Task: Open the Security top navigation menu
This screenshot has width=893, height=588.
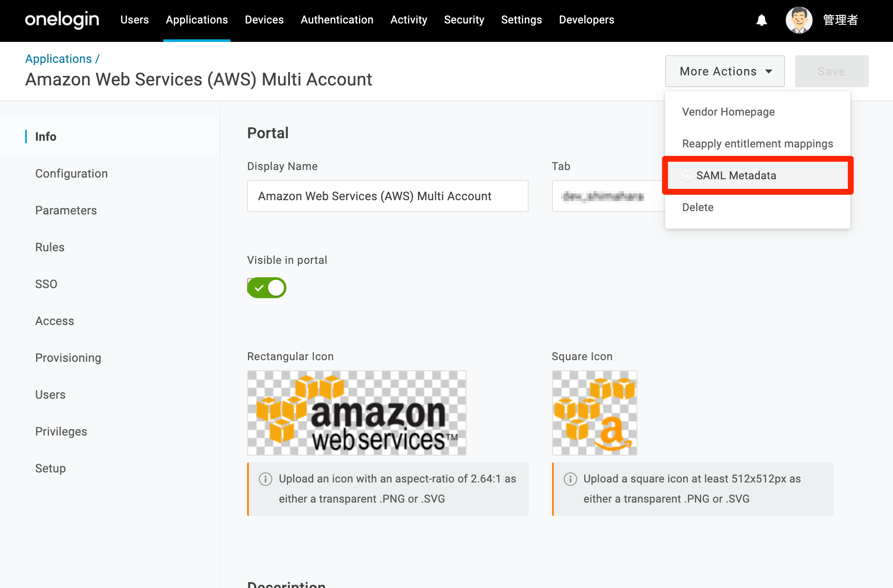Action: [464, 20]
